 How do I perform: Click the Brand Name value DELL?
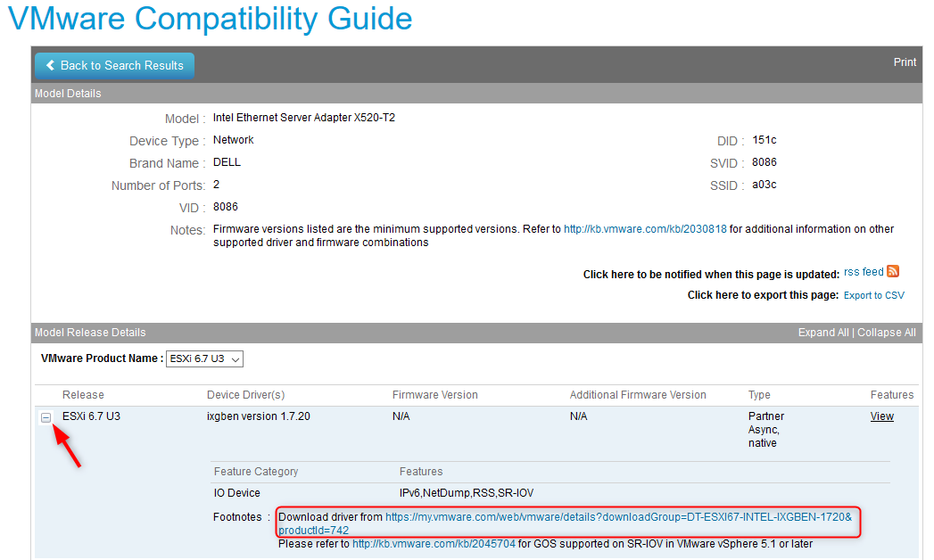(x=227, y=162)
